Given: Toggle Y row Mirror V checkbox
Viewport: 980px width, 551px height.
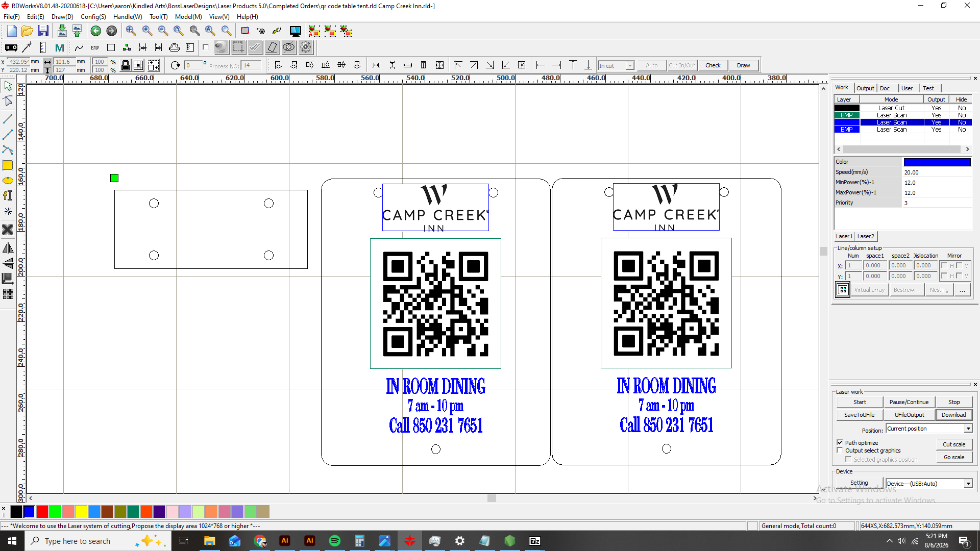Looking at the screenshot, I should (959, 275).
